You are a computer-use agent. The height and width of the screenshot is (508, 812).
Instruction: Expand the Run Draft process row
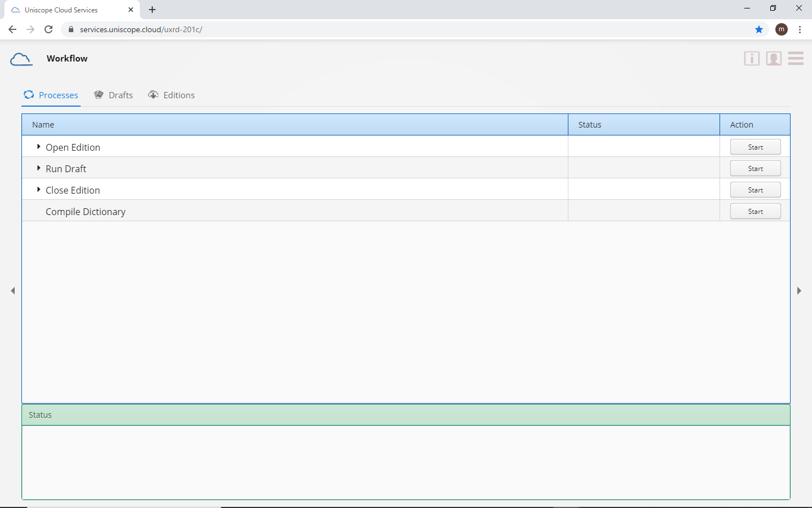point(38,168)
